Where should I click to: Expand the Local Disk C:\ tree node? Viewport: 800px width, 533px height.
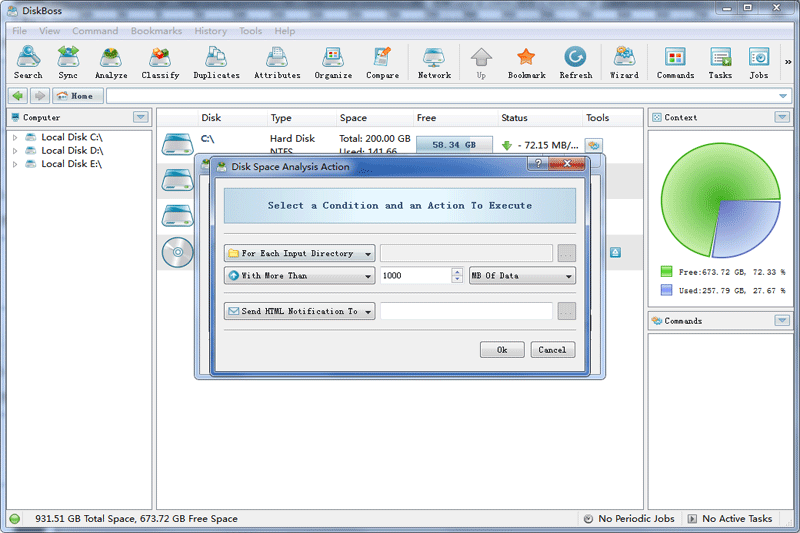coord(15,138)
